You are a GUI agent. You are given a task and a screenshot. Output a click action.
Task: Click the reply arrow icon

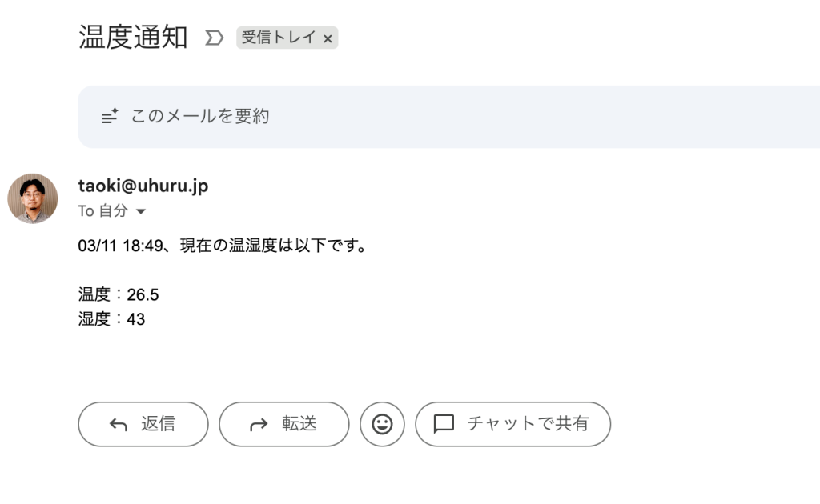pyautogui.click(x=119, y=425)
